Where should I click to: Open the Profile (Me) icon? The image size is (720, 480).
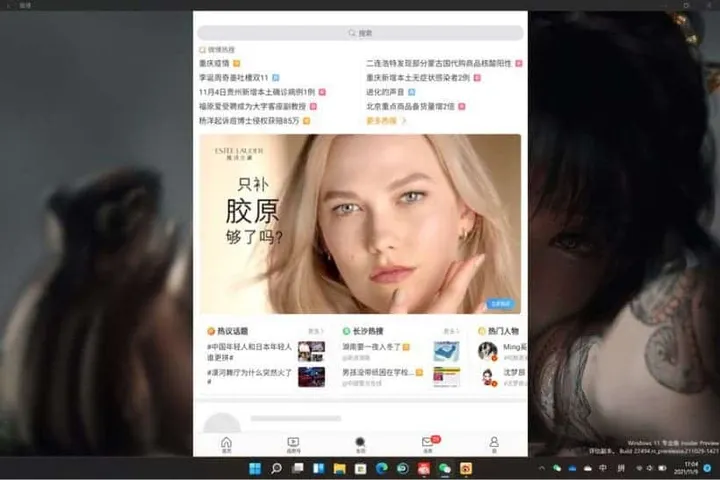click(494, 443)
